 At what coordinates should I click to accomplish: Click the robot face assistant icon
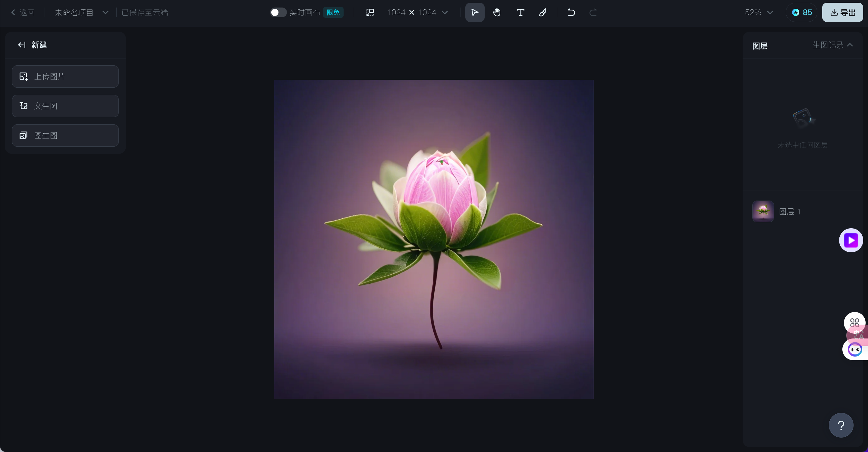[855, 350]
